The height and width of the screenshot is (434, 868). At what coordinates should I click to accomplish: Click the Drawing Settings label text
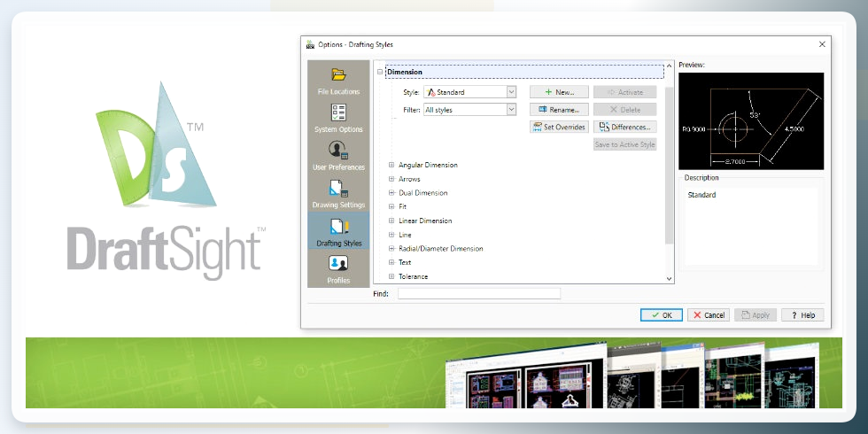[338, 205]
